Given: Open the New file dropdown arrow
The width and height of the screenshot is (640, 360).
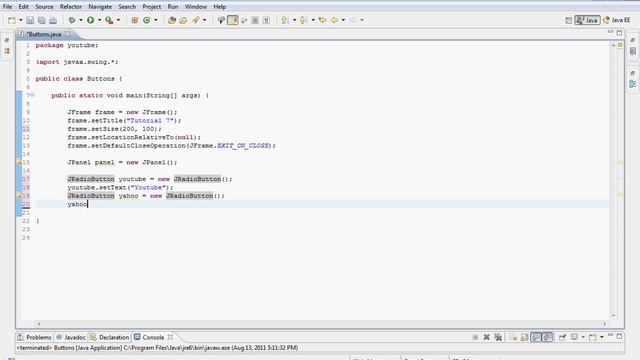Looking at the screenshot, I should coord(20,20).
